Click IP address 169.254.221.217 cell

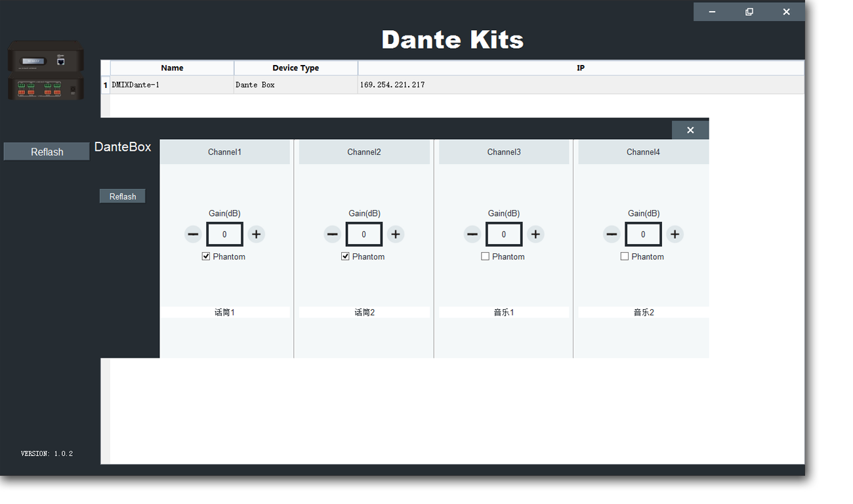[581, 85]
